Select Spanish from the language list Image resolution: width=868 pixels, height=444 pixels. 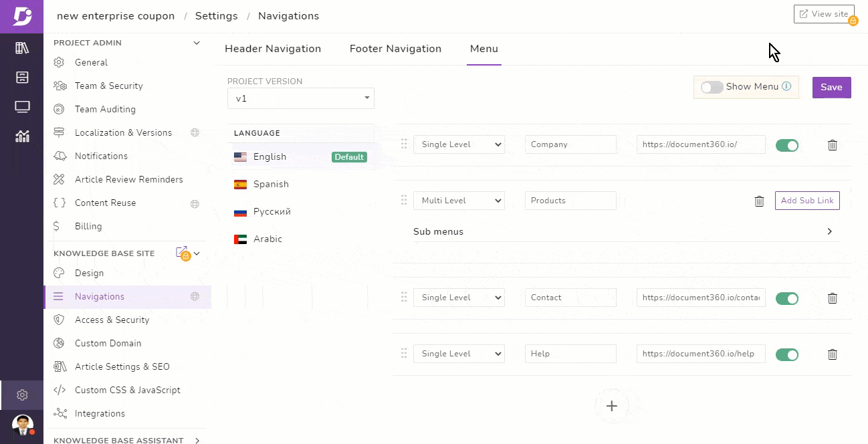(271, 184)
